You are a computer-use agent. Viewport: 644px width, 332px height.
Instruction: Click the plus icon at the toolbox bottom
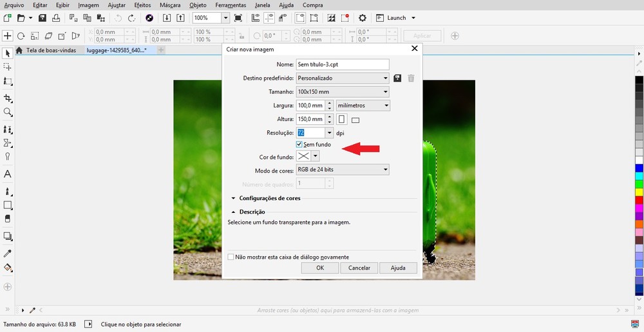[x=7, y=286]
